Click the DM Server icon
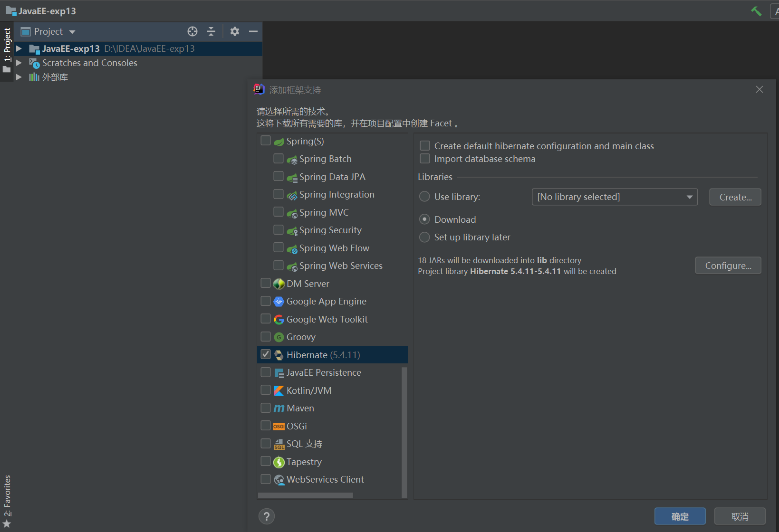This screenshot has width=779, height=532. [x=279, y=284]
